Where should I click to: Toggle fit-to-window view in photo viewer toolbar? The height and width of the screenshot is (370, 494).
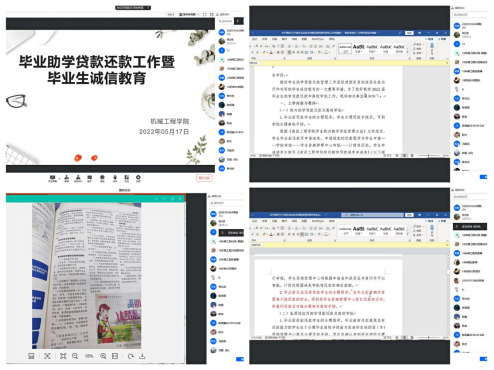click(x=63, y=356)
